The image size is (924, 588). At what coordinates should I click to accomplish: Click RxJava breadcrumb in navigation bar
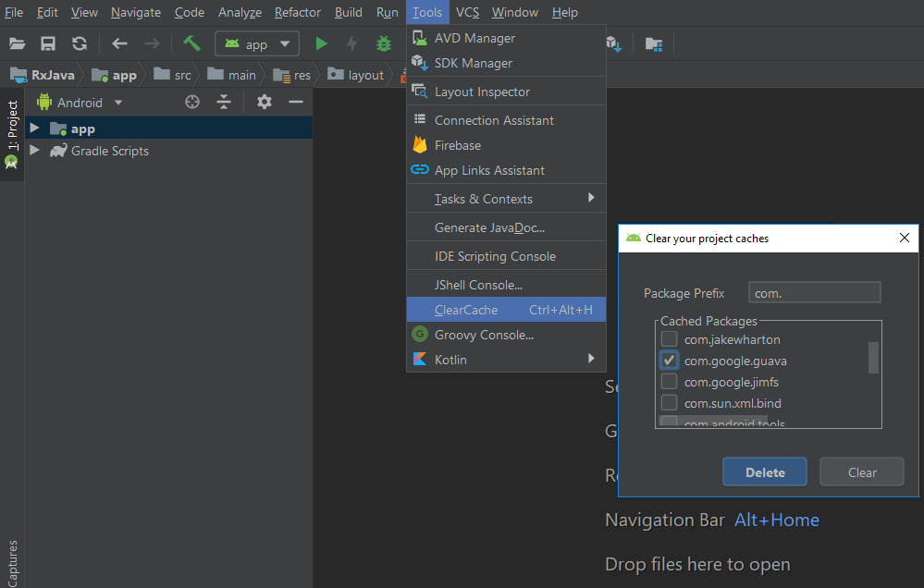[x=43, y=75]
